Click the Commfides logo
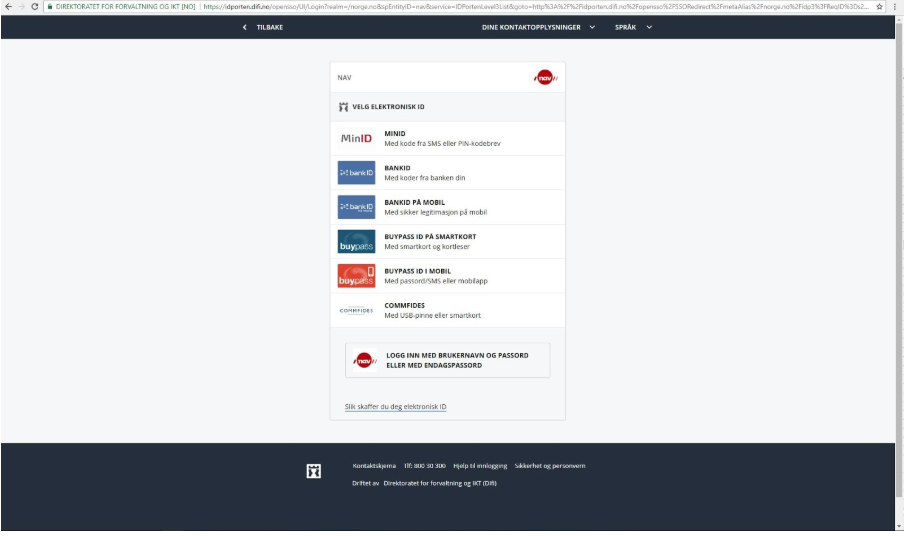 pos(356,310)
